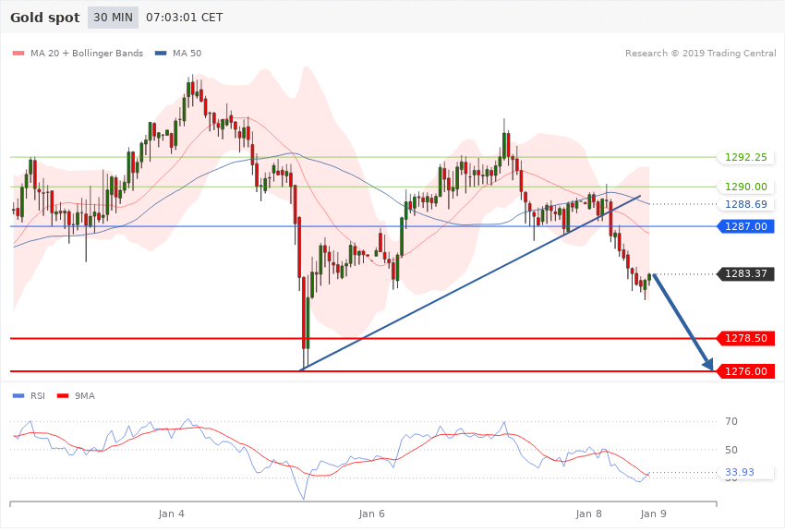Click the Jan 9 date axis label

click(653, 514)
